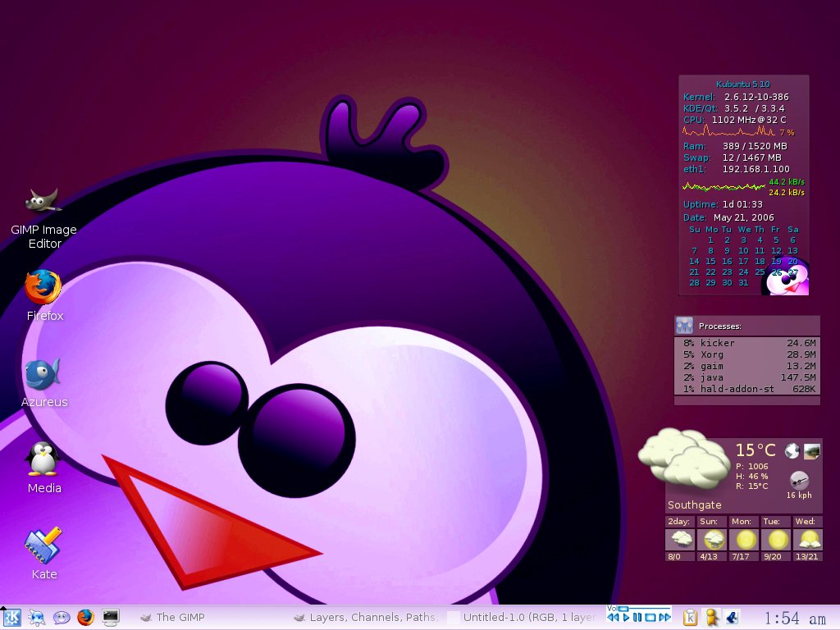Click the penguin mascot in system monitor
This screenshot has width=840, height=630.
click(785, 277)
